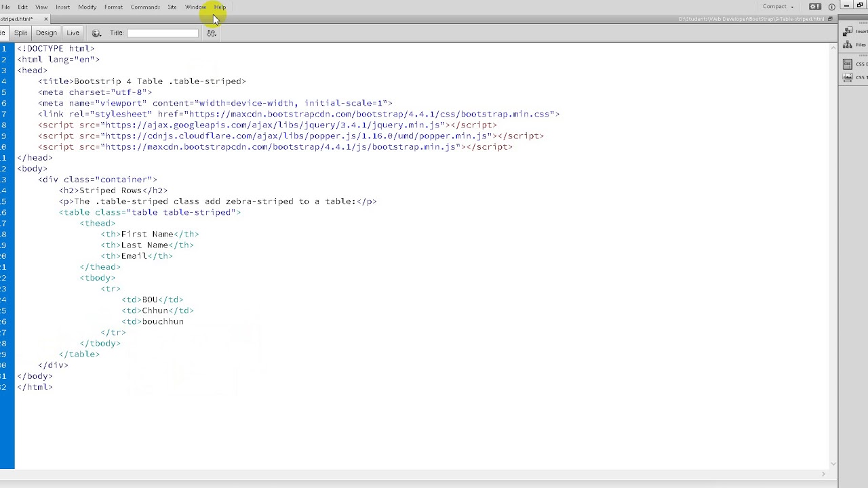This screenshot has height=488, width=868.
Task: Open the CSS Designer panel icon
Action: coord(848,64)
